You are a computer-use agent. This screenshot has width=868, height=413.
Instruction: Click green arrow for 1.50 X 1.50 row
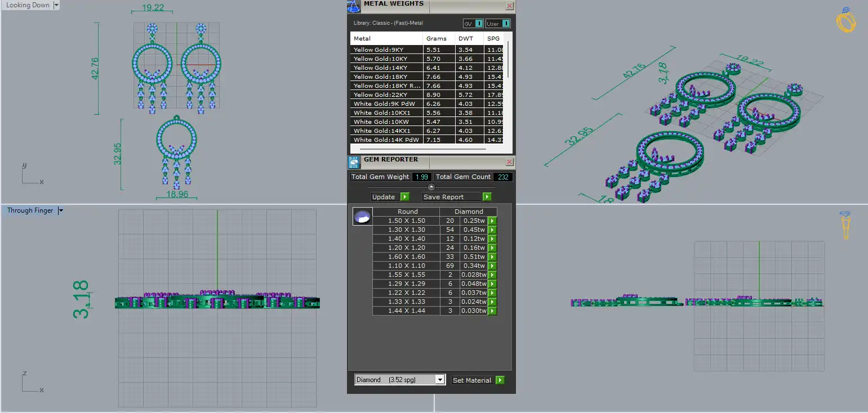(x=492, y=221)
